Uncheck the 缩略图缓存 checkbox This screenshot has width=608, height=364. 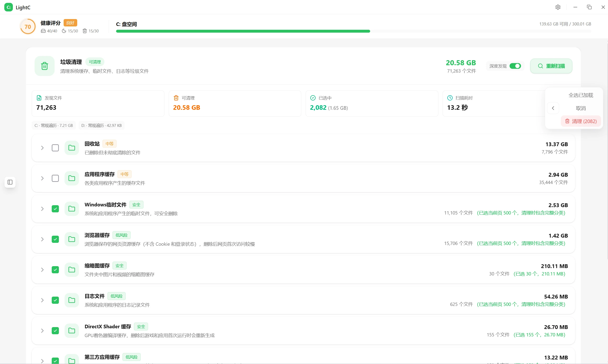(x=55, y=269)
